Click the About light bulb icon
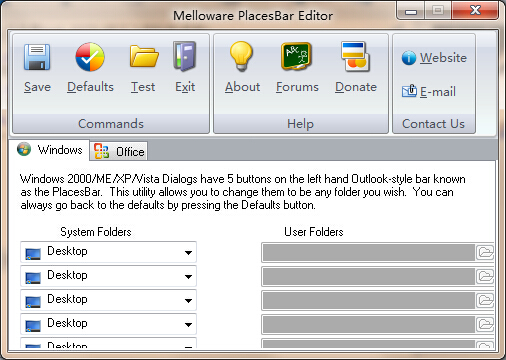 241,56
